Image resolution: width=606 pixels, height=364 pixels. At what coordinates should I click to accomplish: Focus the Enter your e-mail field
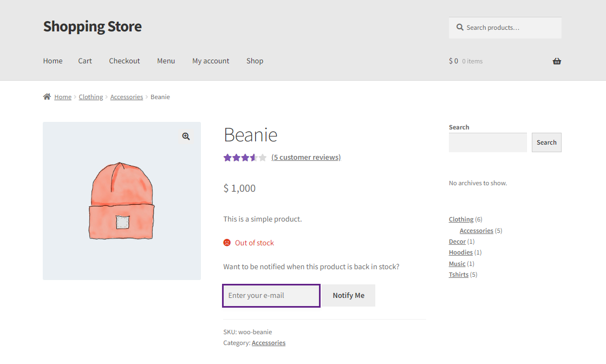point(271,296)
